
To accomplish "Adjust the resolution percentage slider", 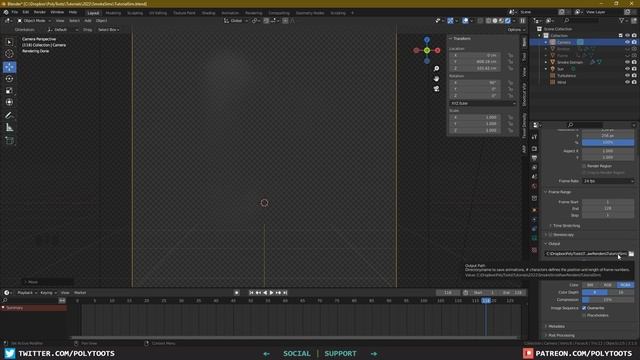I will pos(608,142).
